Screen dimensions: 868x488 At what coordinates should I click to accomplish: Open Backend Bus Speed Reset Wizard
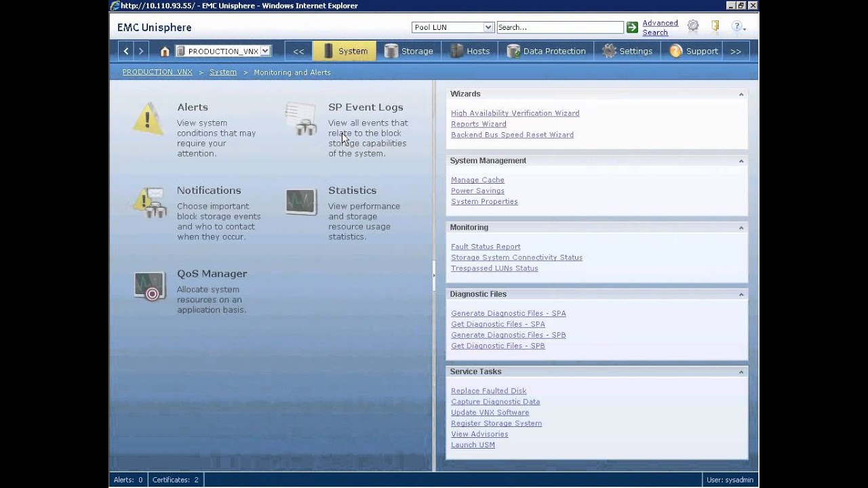(512, 135)
